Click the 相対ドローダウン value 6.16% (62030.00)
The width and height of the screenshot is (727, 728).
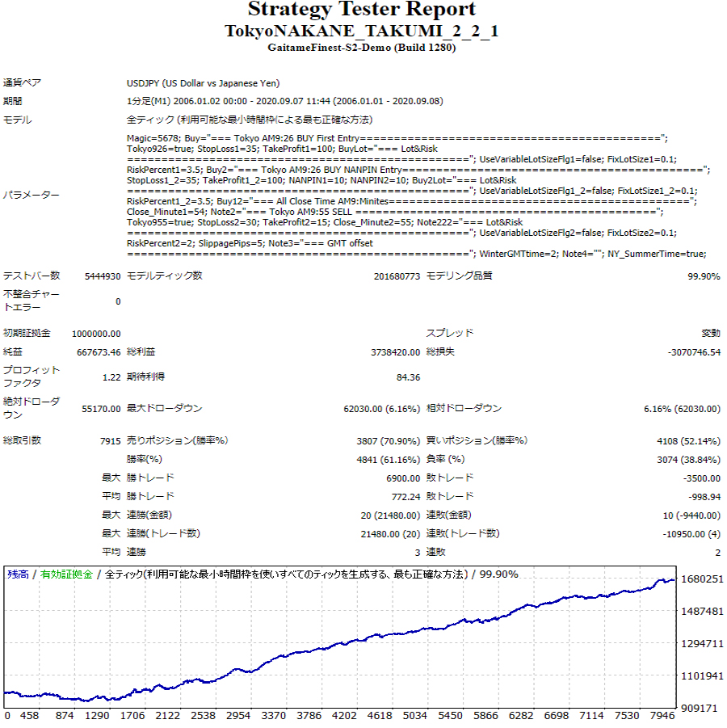point(682,409)
